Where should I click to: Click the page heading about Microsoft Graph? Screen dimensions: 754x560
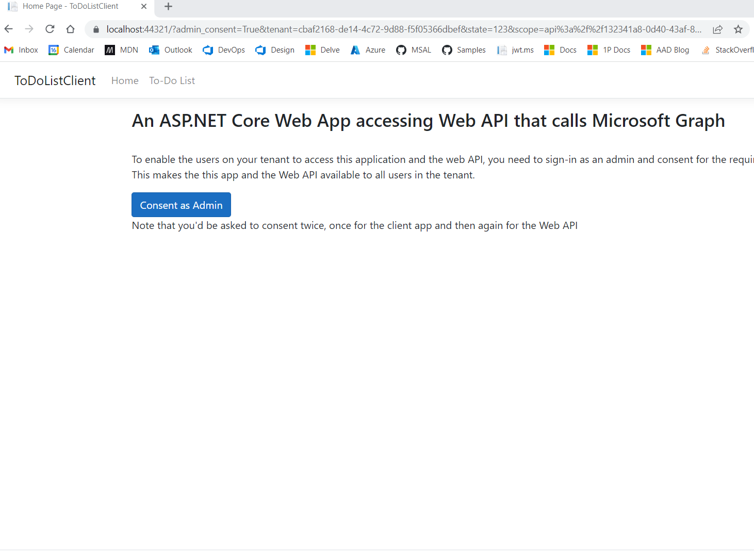pos(428,121)
